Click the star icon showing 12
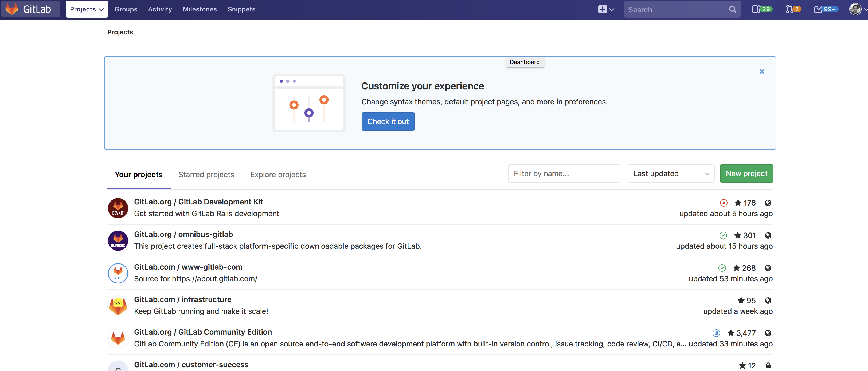868x371 pixels. [x=742, y=365]
